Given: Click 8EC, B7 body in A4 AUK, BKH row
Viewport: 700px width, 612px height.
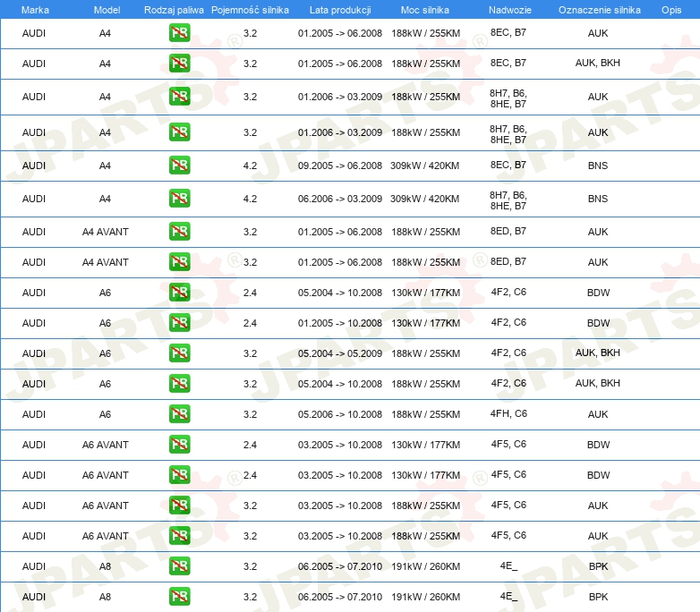Looking at the screenshot, I should (x=508, y=63).
